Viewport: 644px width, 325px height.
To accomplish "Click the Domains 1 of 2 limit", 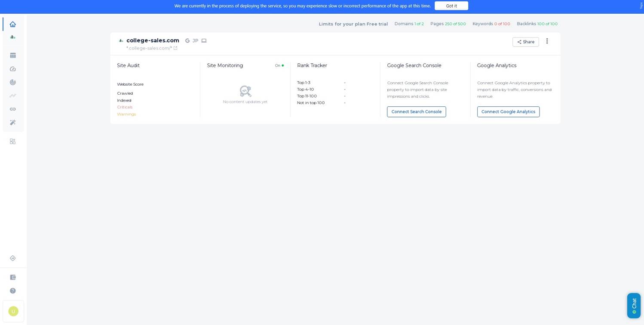I will tap(409, 24).
